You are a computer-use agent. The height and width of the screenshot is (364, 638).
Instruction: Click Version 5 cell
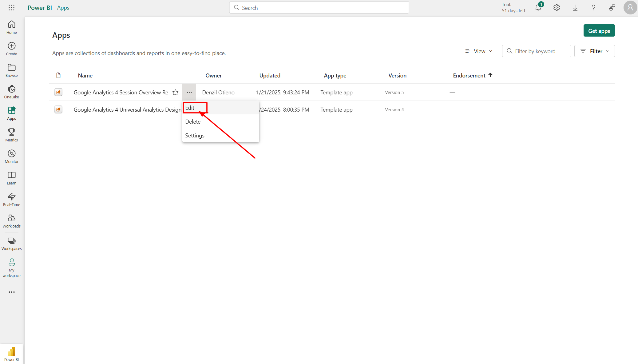tap(394, 93)
